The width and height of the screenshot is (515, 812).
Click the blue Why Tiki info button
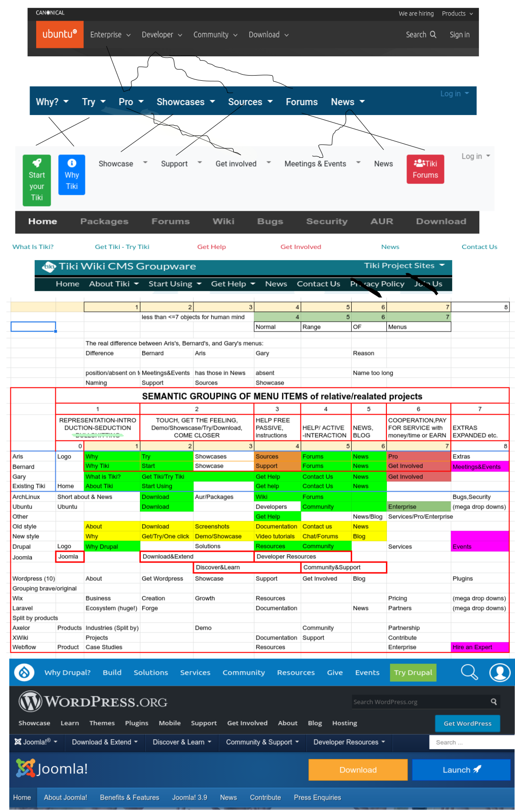[72, 175]
